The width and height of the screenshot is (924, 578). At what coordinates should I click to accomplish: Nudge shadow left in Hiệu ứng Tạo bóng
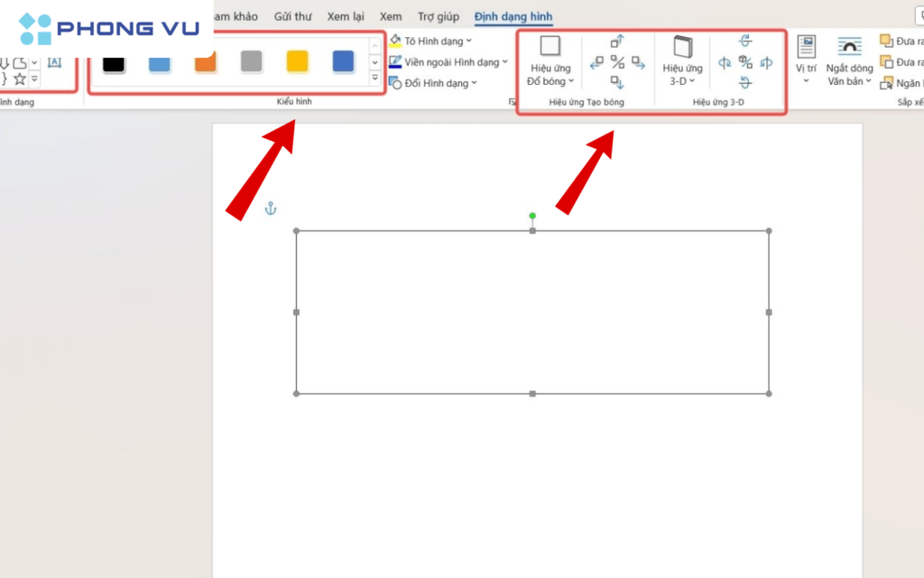596,62
